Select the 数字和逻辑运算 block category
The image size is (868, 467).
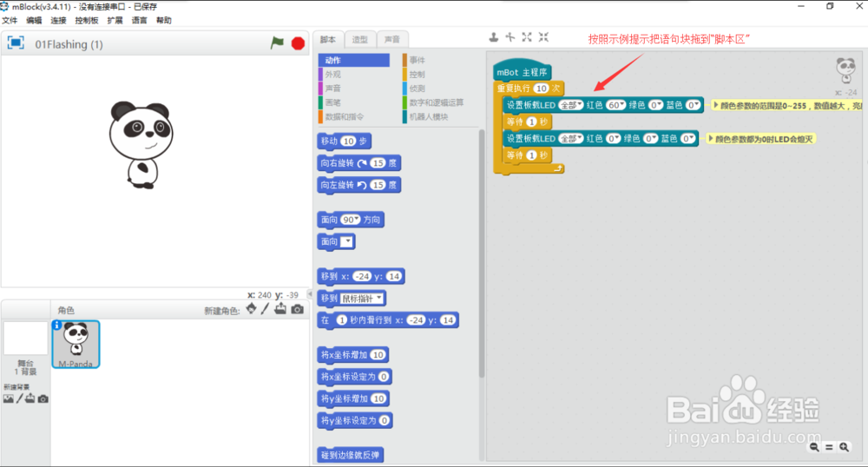(x=437, y=102)
